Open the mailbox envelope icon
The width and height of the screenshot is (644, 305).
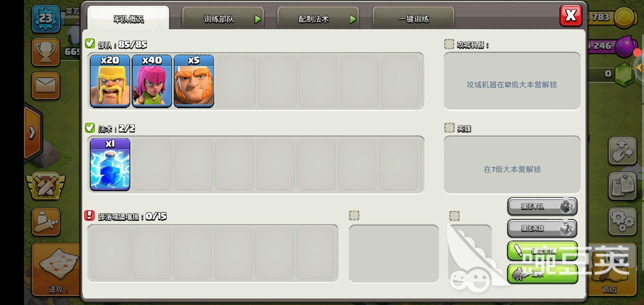point(45,86)
